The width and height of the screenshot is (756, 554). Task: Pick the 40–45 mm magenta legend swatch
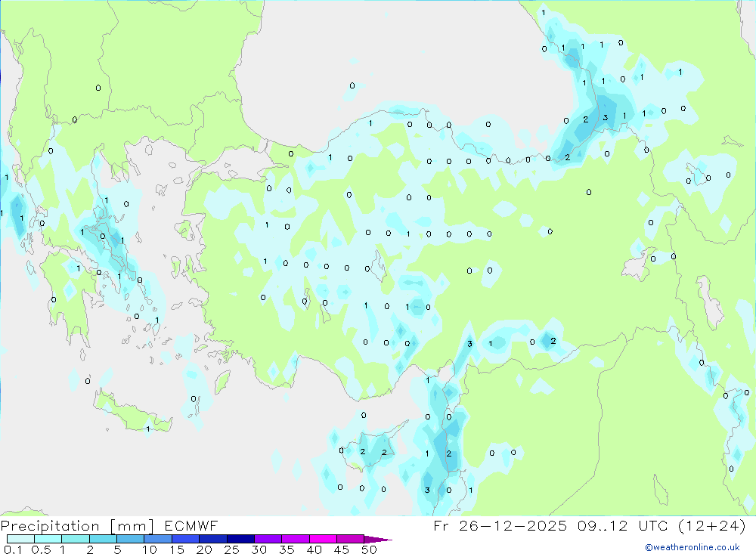point(323,539)
